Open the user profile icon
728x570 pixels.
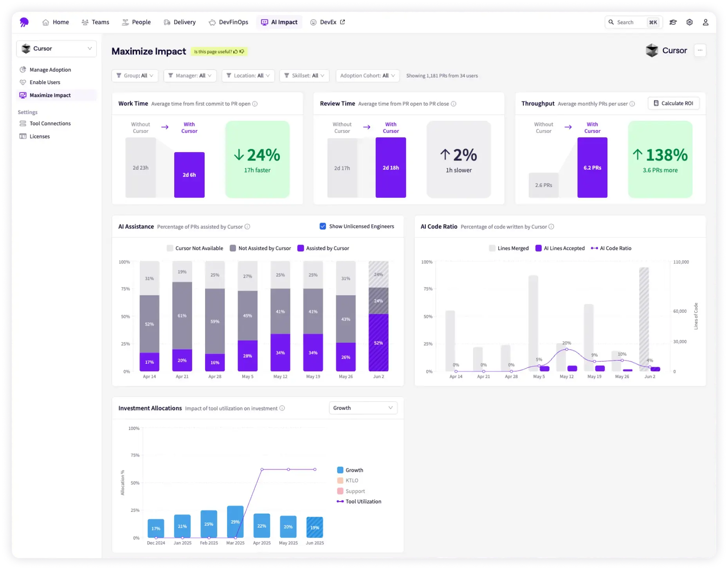[705, 22]
